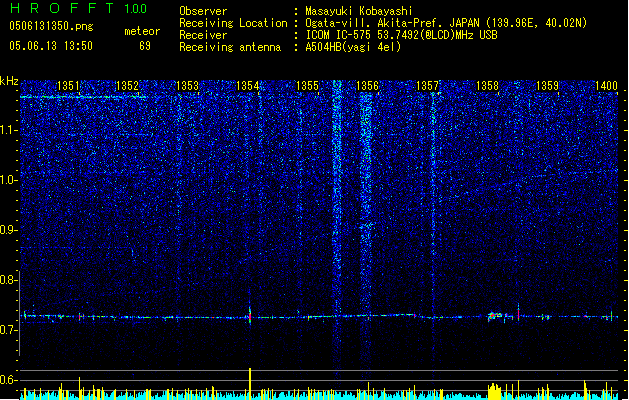Click the 1354 time marker
Screen dimensions: 629x400
(248, 85)
